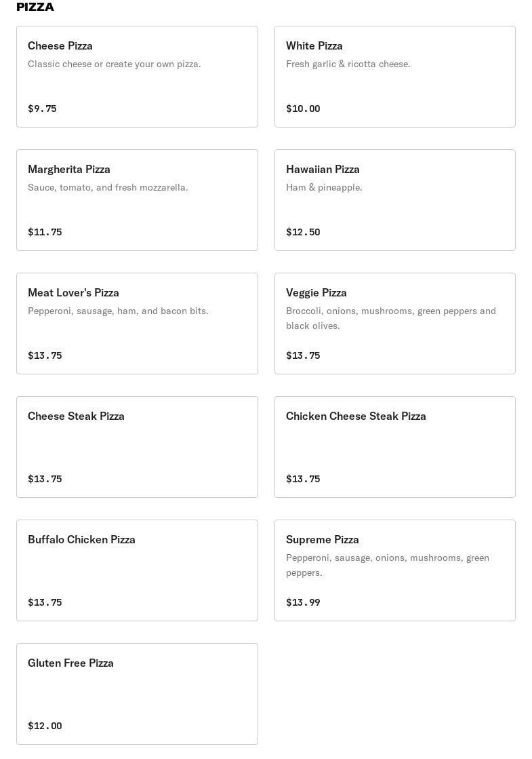Open the Cheese Pizza menu item
532x759 pixels.
pos(137,77)
